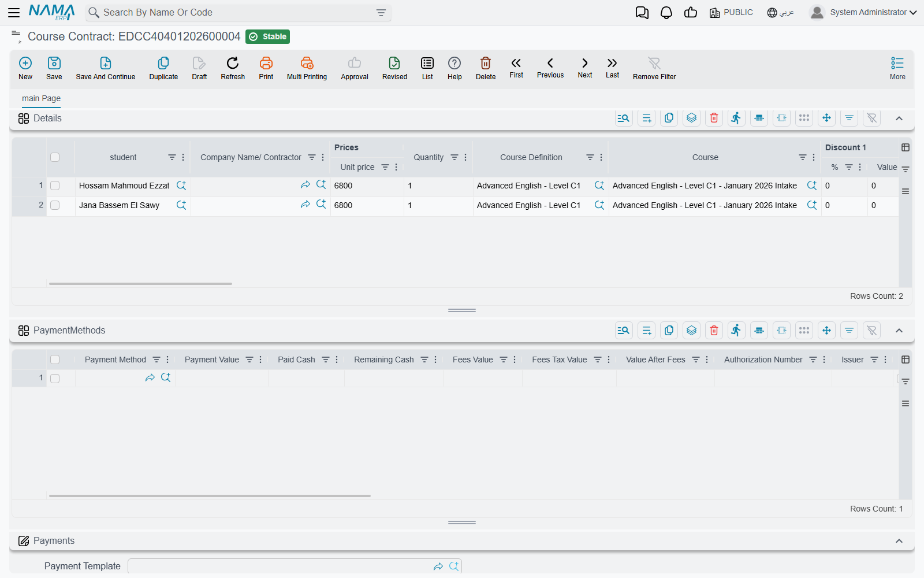The image size is (924, 578).
Task: Click the thumbs-up icon in header
Action: (x=691, y=12)
